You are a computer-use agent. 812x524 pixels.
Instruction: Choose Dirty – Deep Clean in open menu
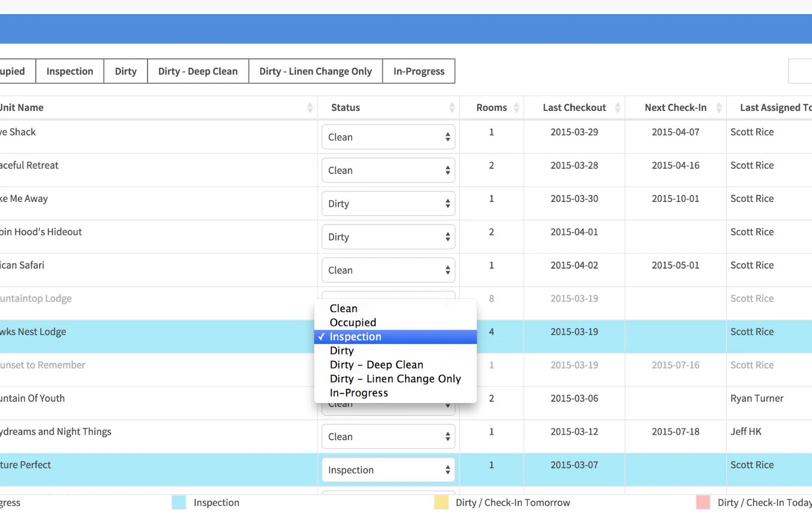[x=395, y=365]
